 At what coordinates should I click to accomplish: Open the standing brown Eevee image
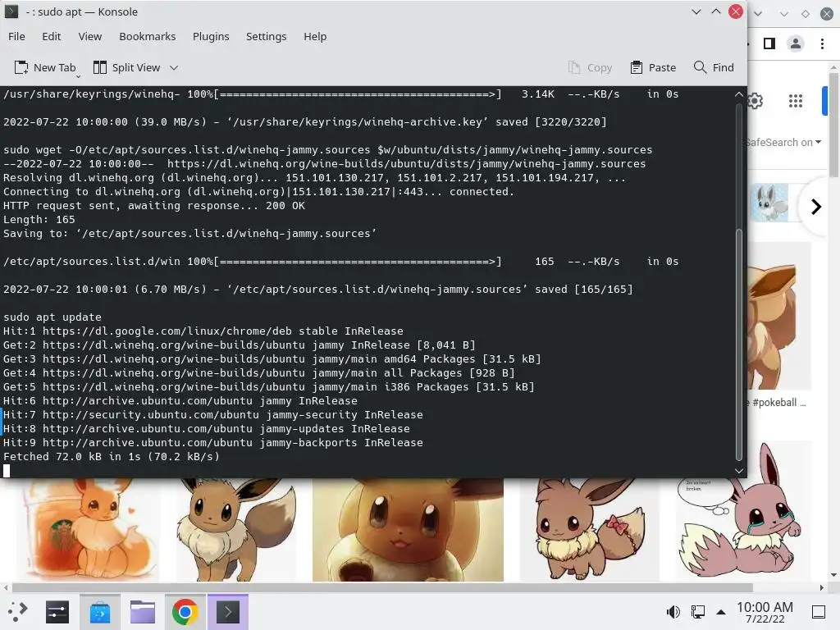pos(235,530)
